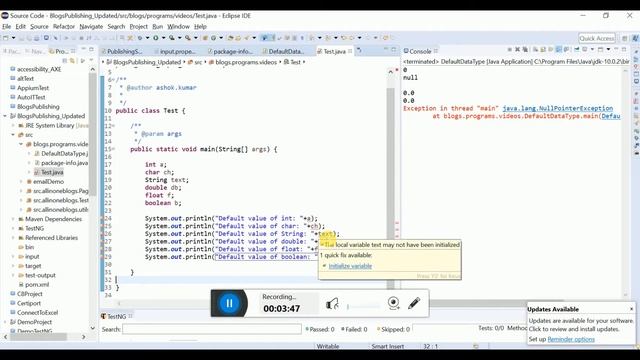Open the Navigate menu
This screenshot has height=360, width=640.
tap(91, 27)
